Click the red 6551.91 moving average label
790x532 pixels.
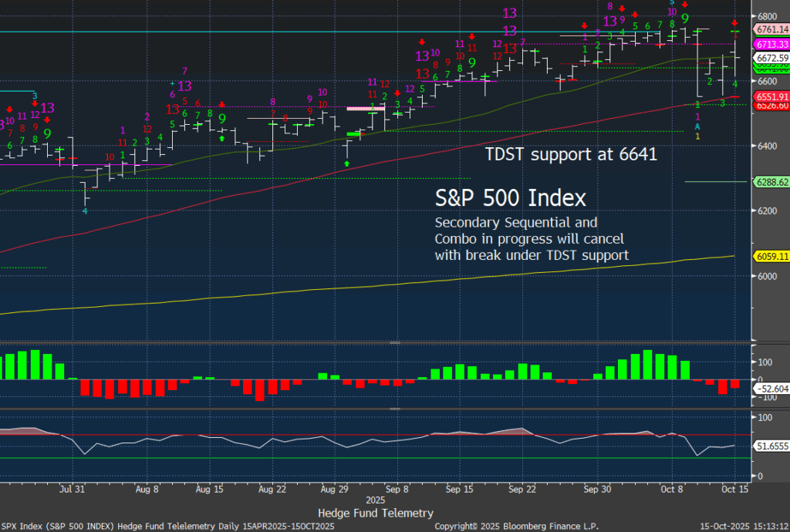pyautogui.click(x=771, y=96)
